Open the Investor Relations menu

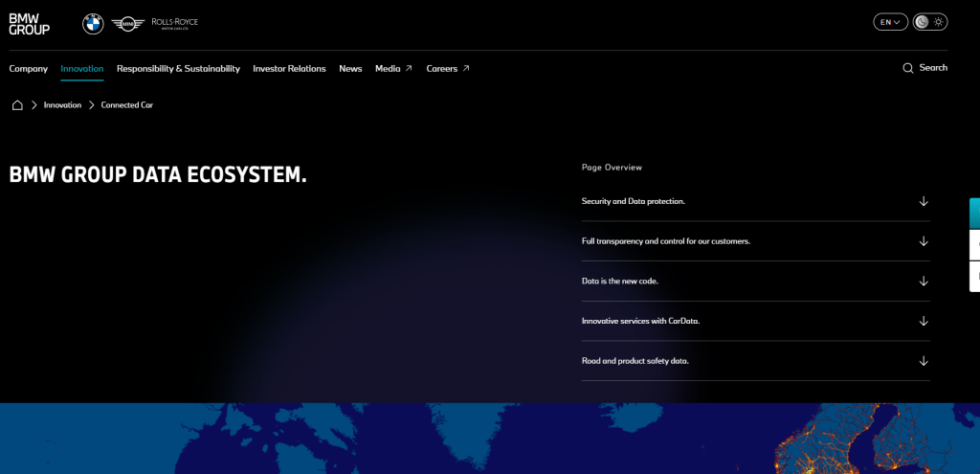point(289,69)
